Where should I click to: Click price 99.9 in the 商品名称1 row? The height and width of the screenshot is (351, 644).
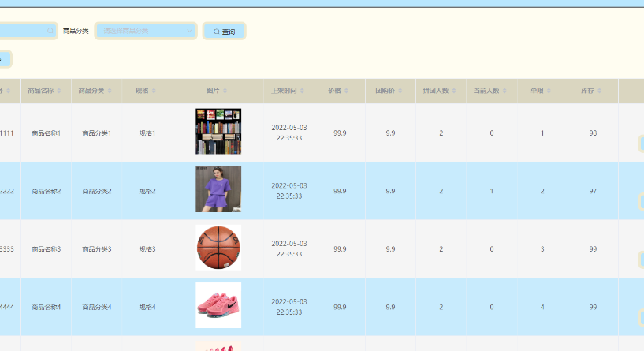pos(340,133)
